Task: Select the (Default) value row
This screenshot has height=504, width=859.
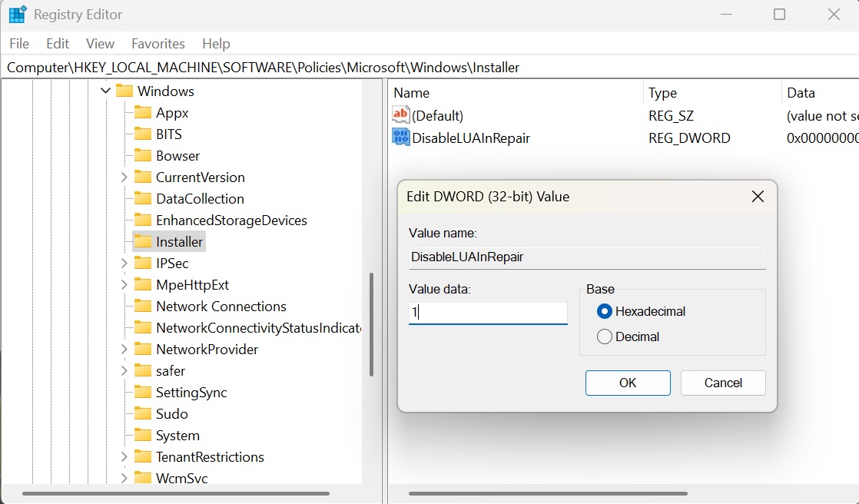Action: tap(437, 115)
